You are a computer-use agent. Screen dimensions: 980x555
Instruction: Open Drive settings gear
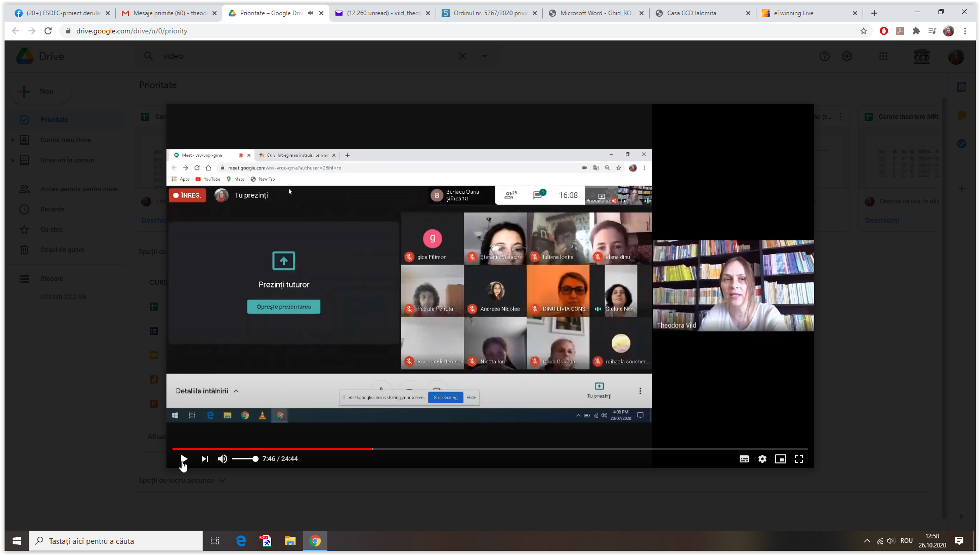[x=847, y=56]
